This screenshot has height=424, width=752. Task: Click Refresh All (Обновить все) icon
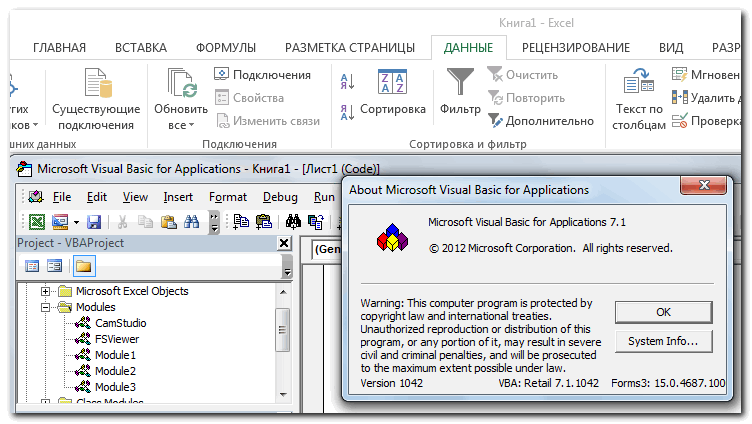pos(181,82)
